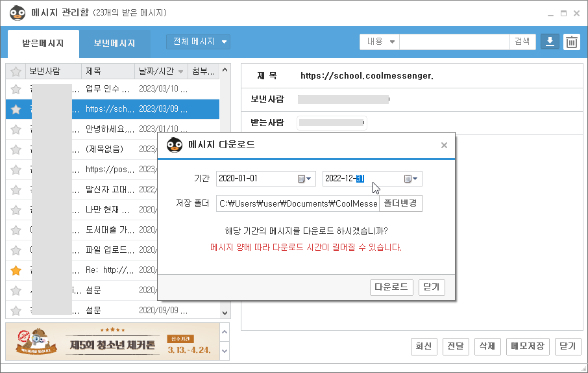
Task: Sort by the 날짜/시간 column header
Action: click(x=161, y=71)
